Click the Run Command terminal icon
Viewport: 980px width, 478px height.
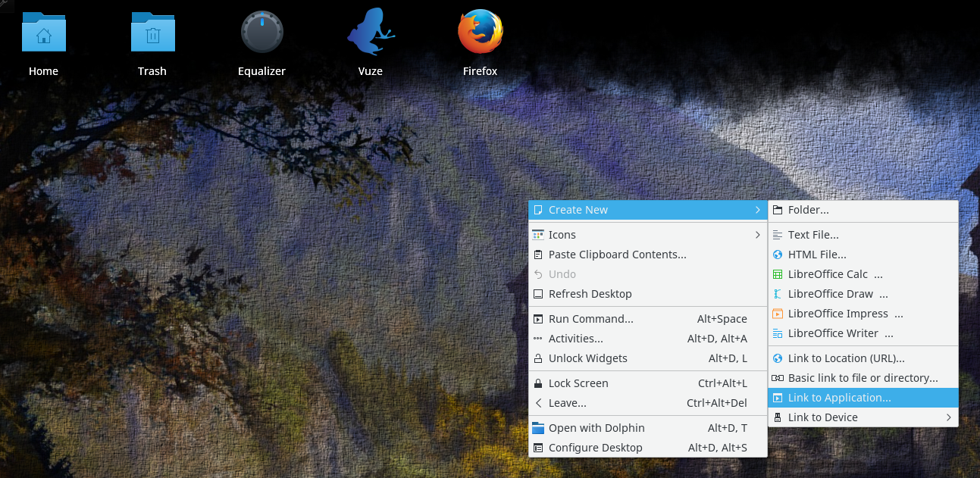pyautogui.click(x=538, y=319)
